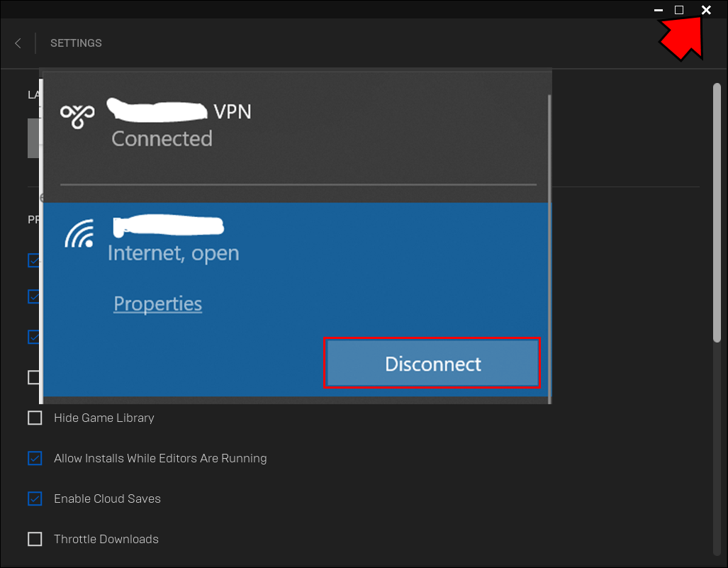Tick the unchecked box directly above Hide Game Library
This screenshot has width=728, height=568.
[34, 377]
